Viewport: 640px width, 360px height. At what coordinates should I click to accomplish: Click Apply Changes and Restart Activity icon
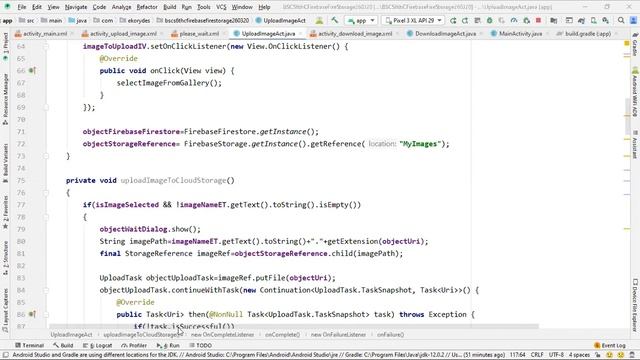[465, 20]
